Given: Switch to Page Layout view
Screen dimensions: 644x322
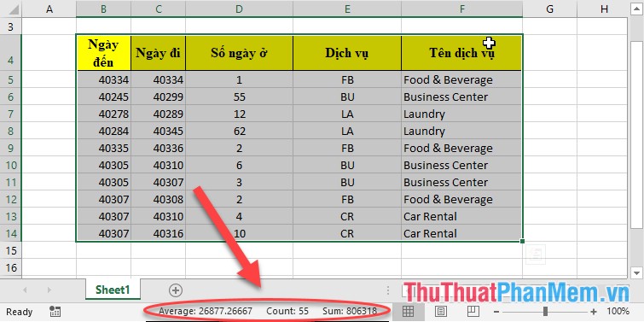Looking at the screenshot, I should tap(441, 311).
